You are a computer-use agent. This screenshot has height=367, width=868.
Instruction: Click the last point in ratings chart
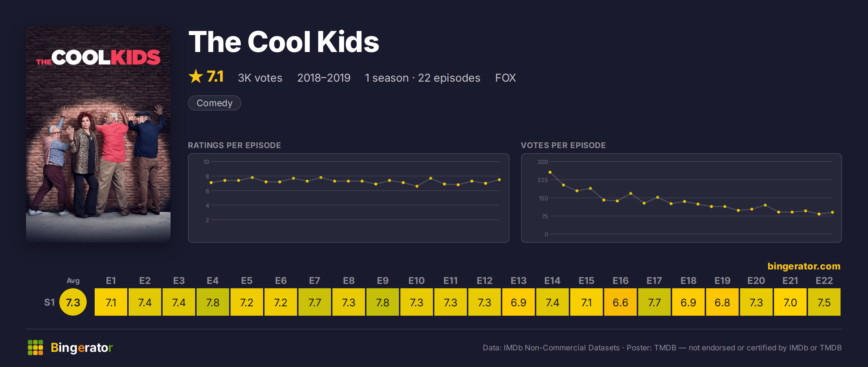pyautogui.click(x=499, y=180)
